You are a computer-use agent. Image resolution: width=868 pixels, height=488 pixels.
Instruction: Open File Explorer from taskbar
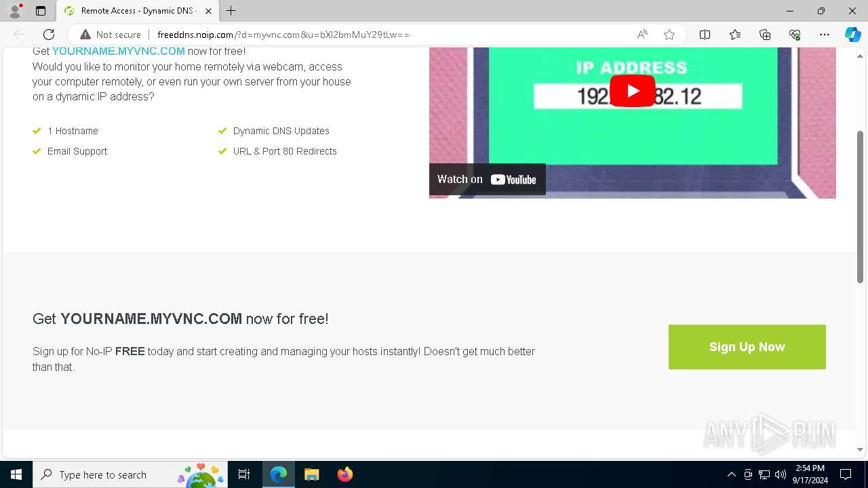click(311, 474)
